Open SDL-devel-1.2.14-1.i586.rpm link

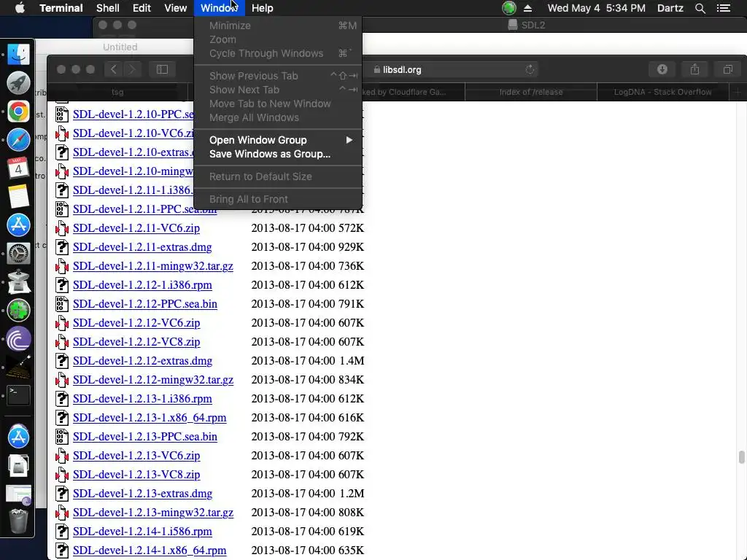142,532
